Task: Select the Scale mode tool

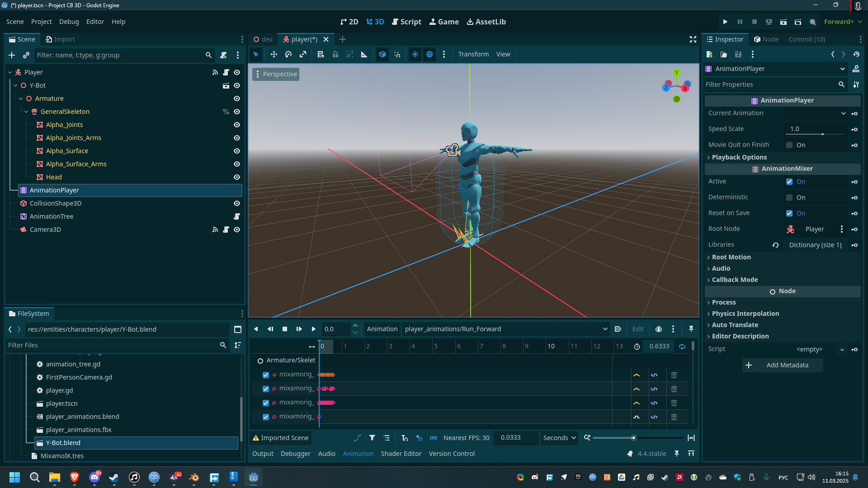Action: (x=303, y=54)
